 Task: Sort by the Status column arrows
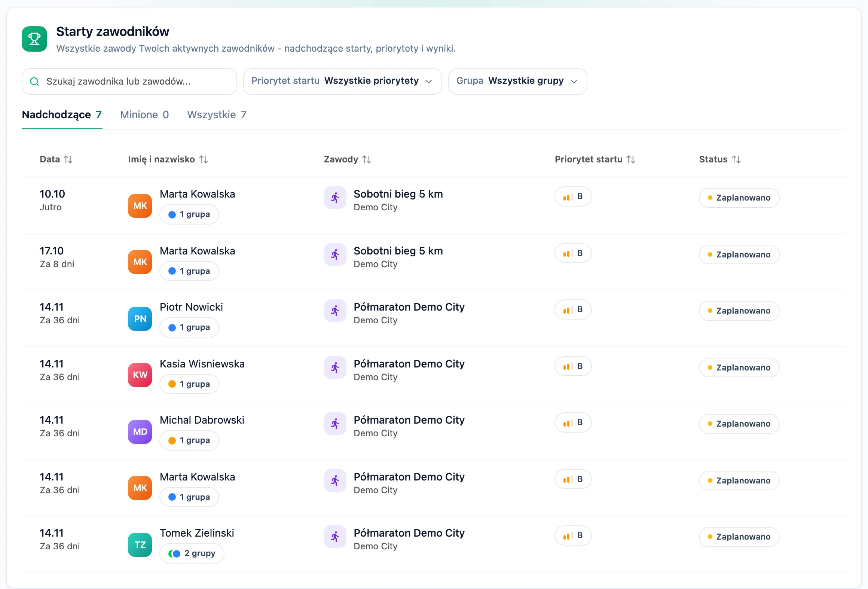click(x=736, y=159)
